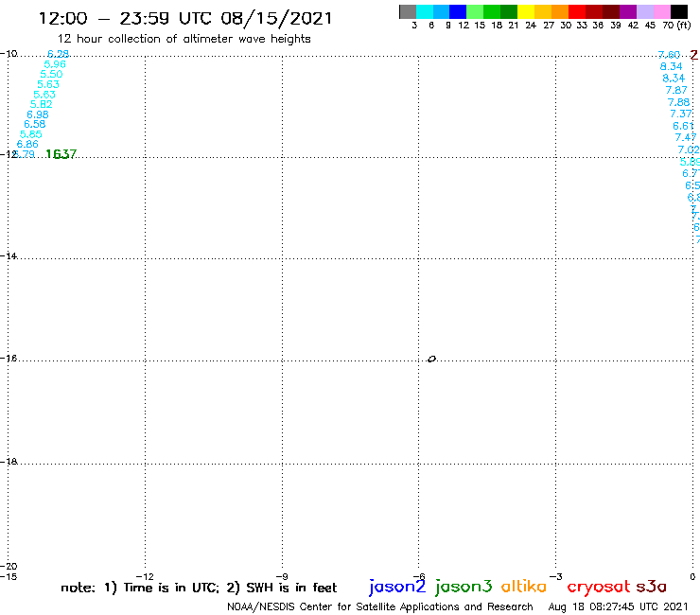Click the wave height value 6.58

(x=34, y=124)
